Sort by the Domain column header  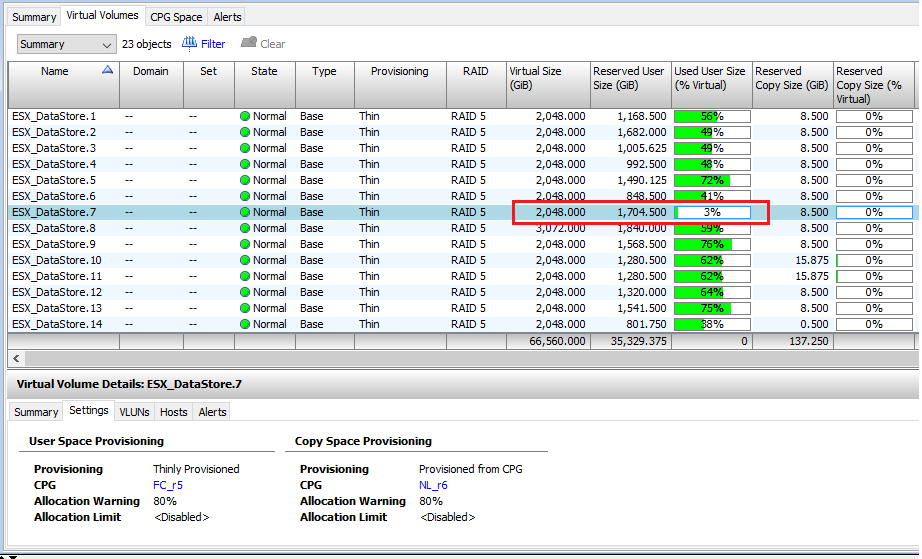[x=151, y=85]
